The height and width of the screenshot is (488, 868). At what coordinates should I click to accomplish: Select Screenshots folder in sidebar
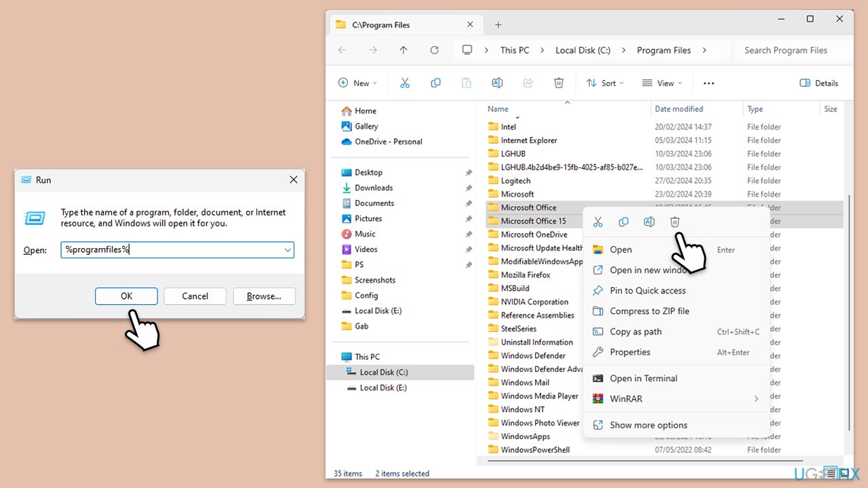375,280
